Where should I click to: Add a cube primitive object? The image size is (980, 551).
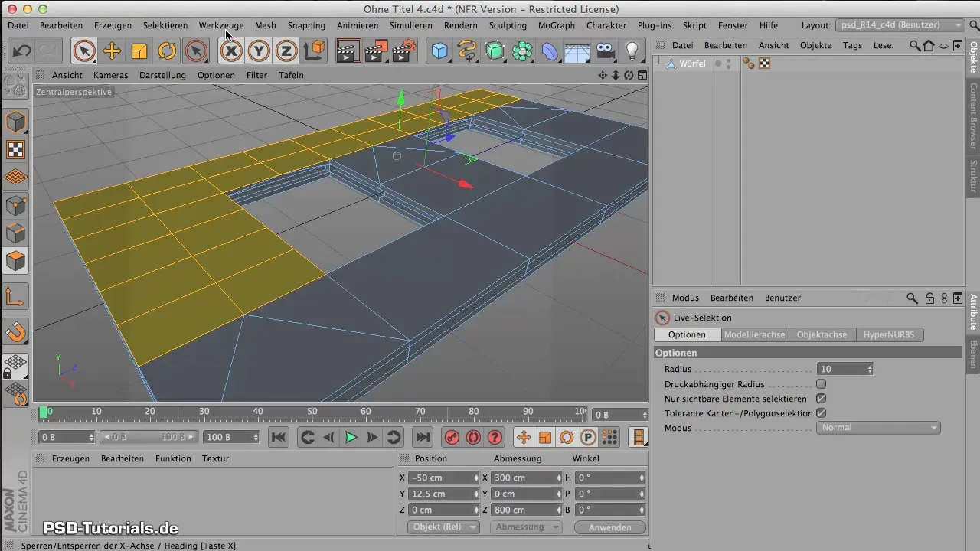439,51
